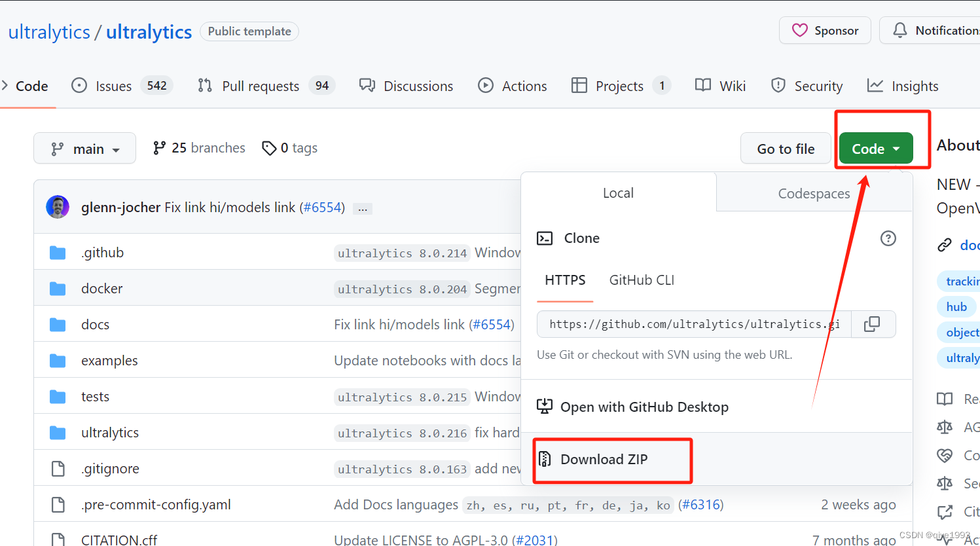
Task: Click the #6316 pull request link
Action: pyautogui.click(x=700, y=505)
